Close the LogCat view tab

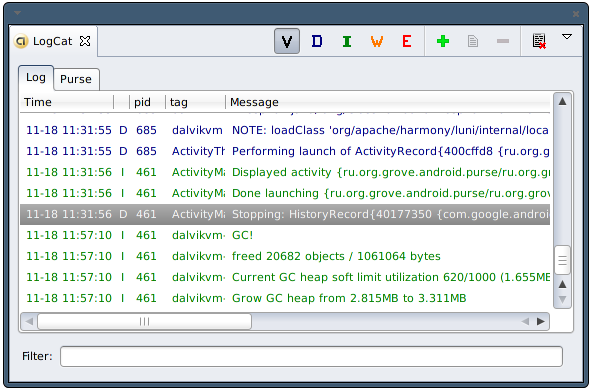(x=85, y=41)
